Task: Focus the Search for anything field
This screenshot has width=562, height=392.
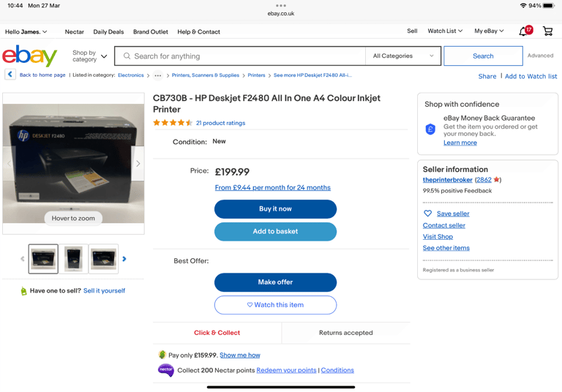Action: point(240,56)
